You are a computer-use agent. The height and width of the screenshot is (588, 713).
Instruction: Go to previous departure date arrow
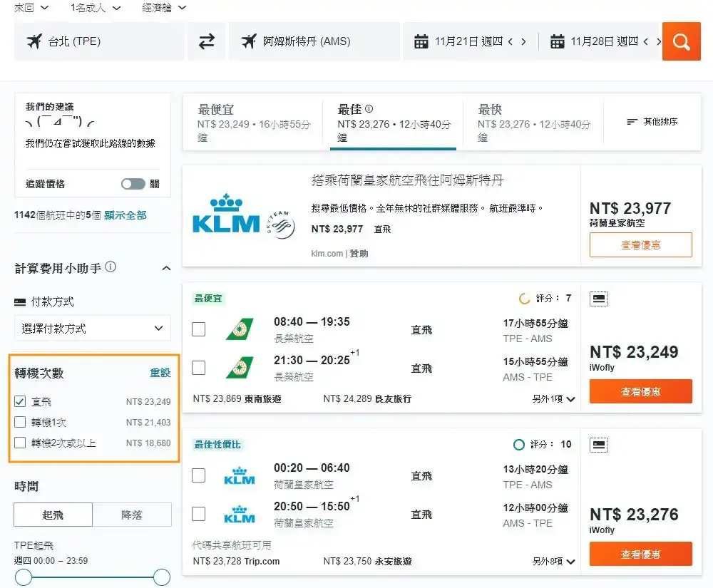(x=511, y=42)
